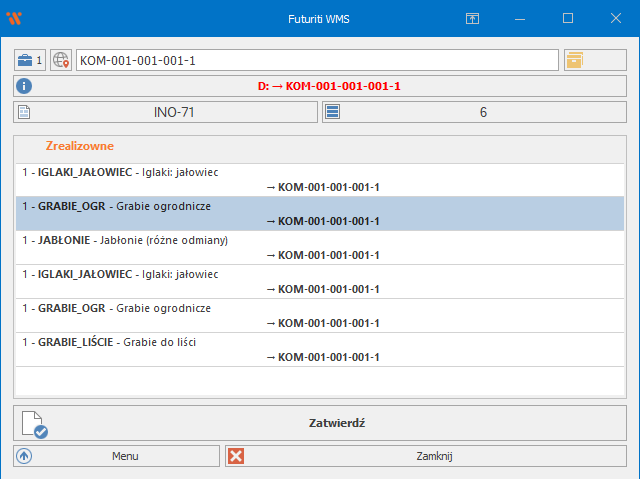
Task: Click the blue info icon in destination bar
Action: [24, 86]
